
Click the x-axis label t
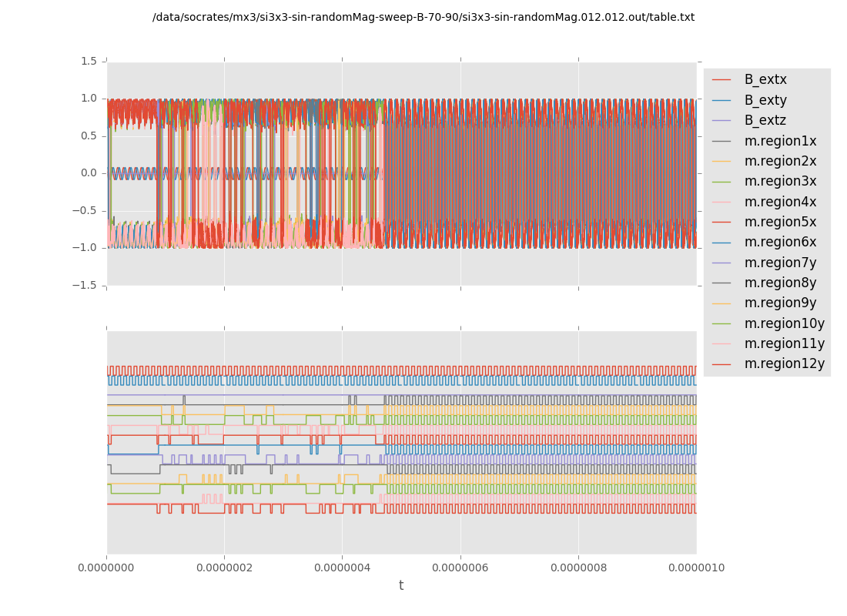(401, 585)
